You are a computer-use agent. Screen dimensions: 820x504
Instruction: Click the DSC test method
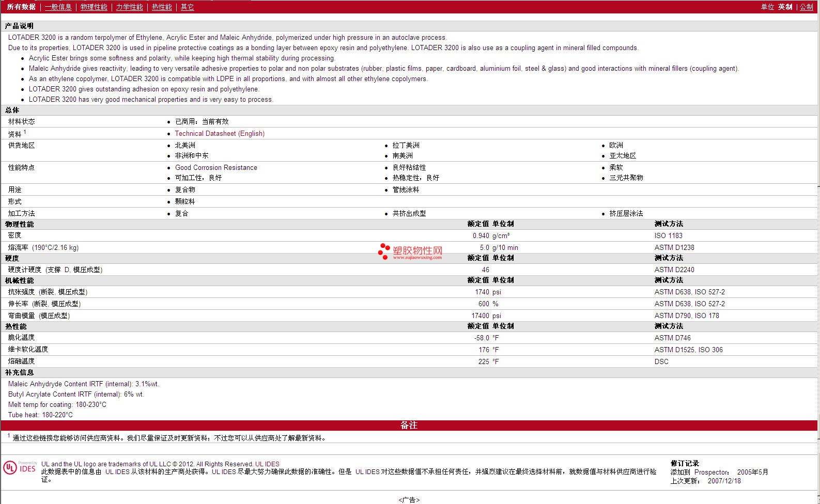[661, 362]
